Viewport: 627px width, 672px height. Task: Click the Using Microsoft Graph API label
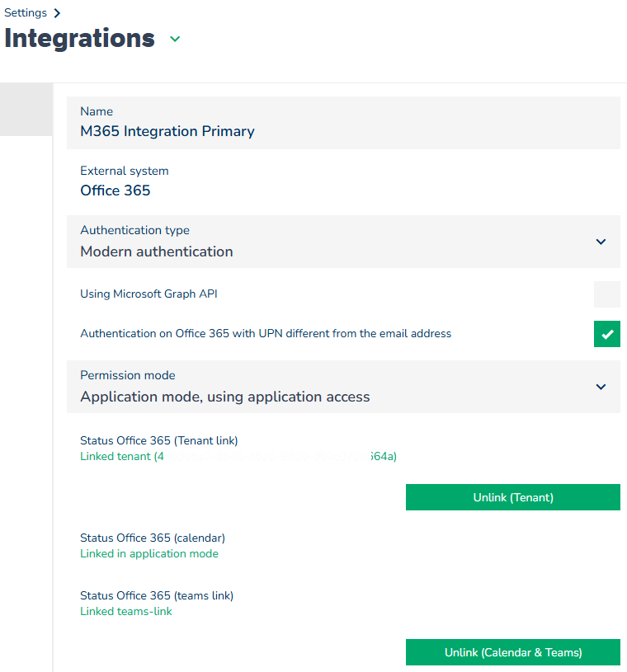click(148, 294)
